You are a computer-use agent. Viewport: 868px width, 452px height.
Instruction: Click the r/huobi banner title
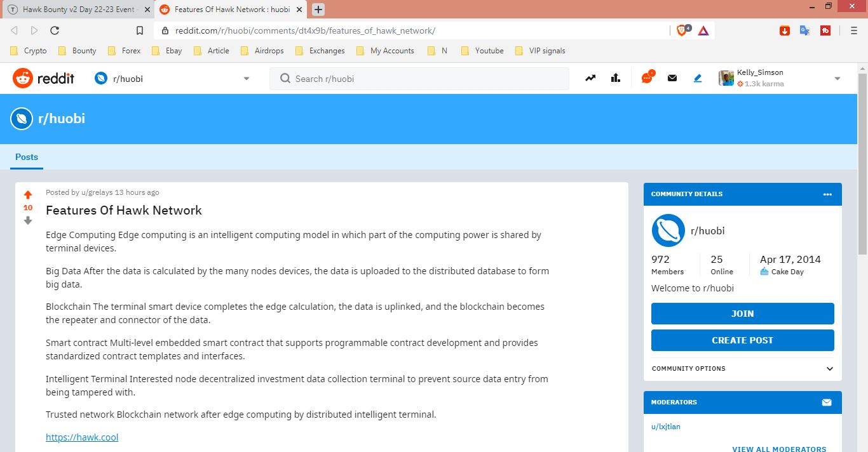click(x=62, y=119)
